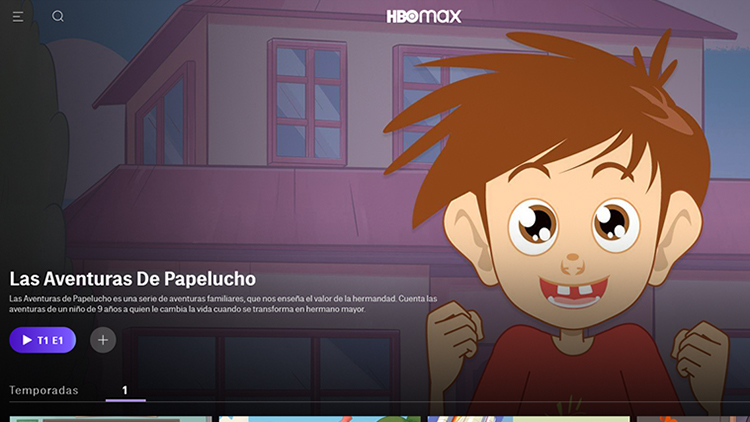Screen dimensions: 750x422
Task: Click the search magnifier icon
Action: pyautogui.click(x=58, y=16)
